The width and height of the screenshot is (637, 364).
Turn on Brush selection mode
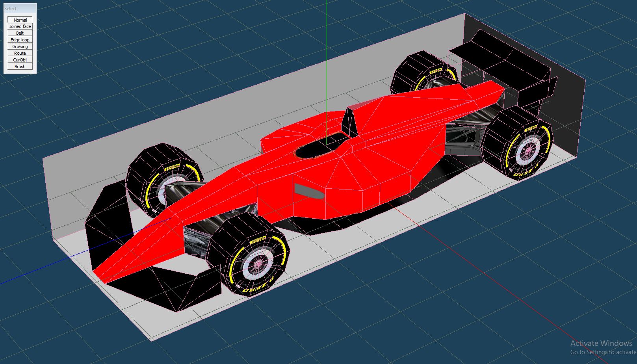pyautogui.click(x=20, y=67)
